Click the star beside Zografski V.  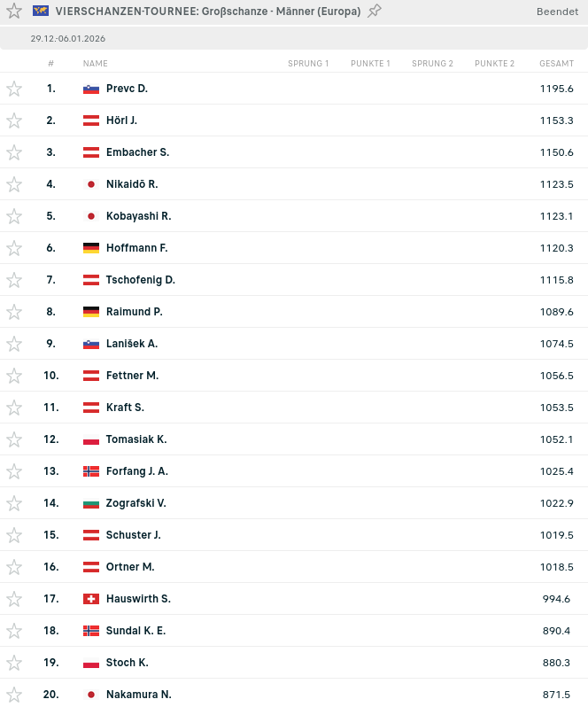pos(14,503)
